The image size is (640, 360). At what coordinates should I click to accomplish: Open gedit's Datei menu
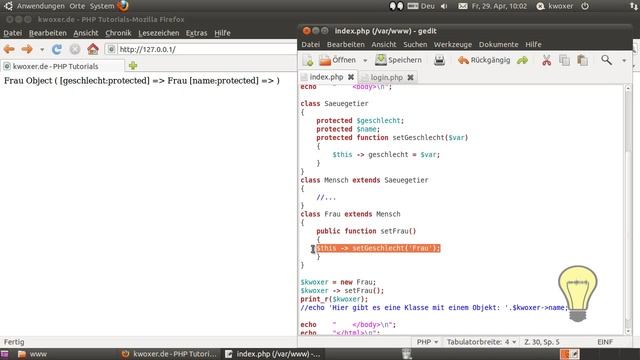click(x=311, y=44)
